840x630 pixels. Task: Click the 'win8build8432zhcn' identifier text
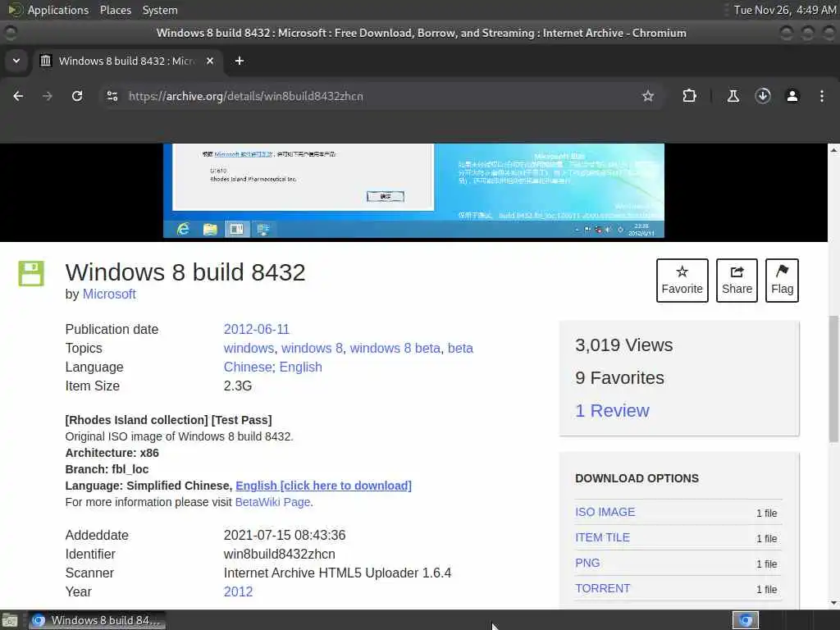279,554
